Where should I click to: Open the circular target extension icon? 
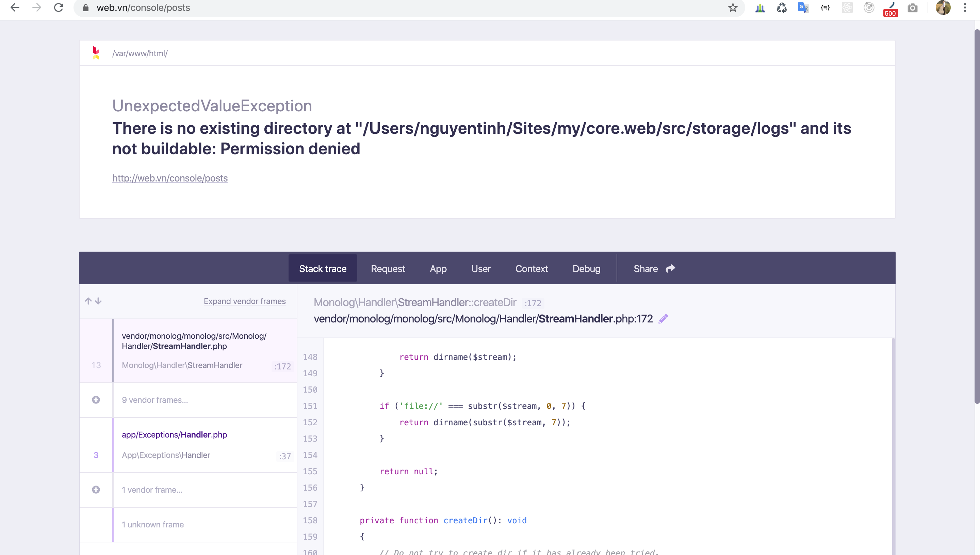[869, 7]
